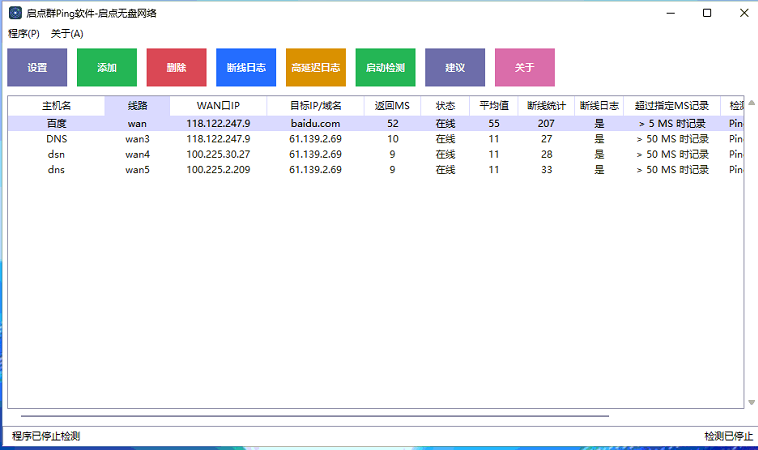Select the dns host name cell
Screen dimensions: 758x450
[x=56, y=170]
